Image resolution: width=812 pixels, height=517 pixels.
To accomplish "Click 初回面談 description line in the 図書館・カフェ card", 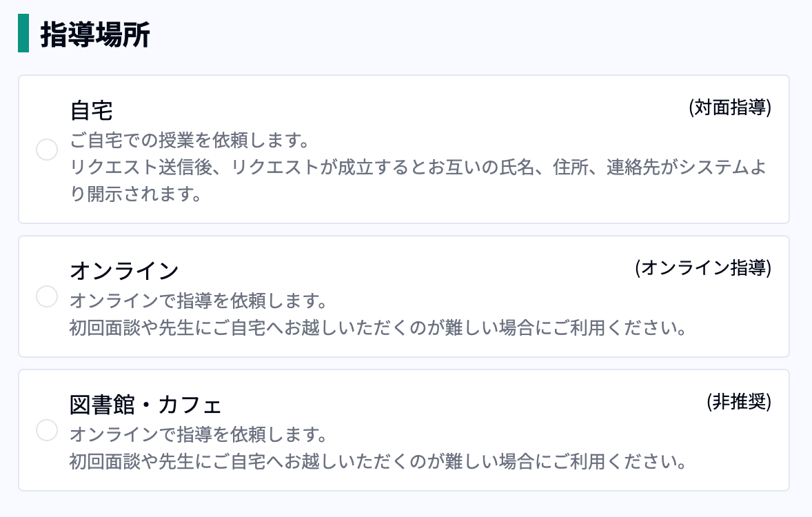I will pos(378,460).
